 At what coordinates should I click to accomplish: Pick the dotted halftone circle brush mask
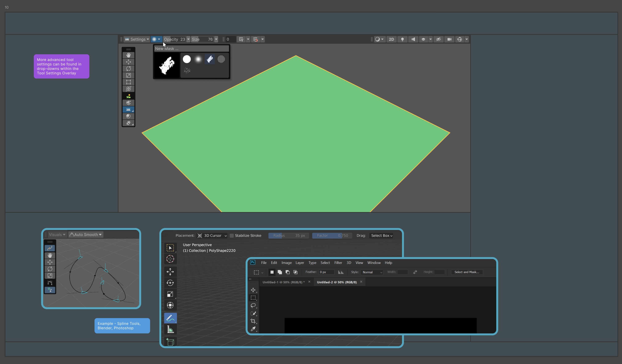coord(221,59)
